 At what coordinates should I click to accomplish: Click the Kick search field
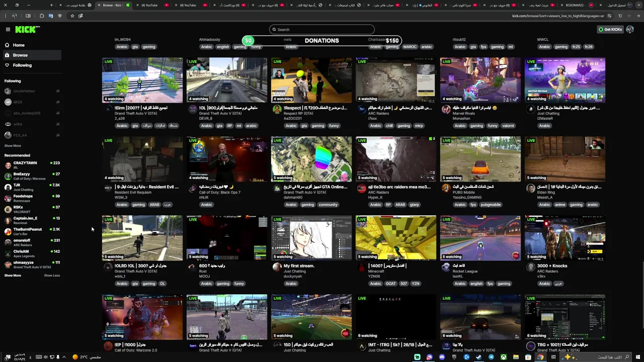[x=322, y=30]
